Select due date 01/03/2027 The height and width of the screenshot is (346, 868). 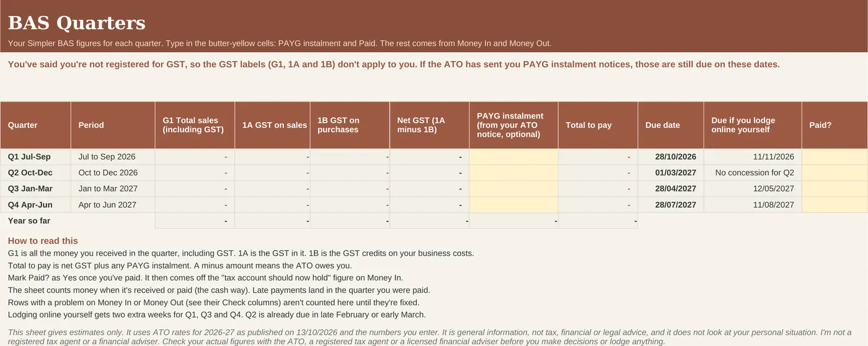pyautogui.click(x=671, y=173)
